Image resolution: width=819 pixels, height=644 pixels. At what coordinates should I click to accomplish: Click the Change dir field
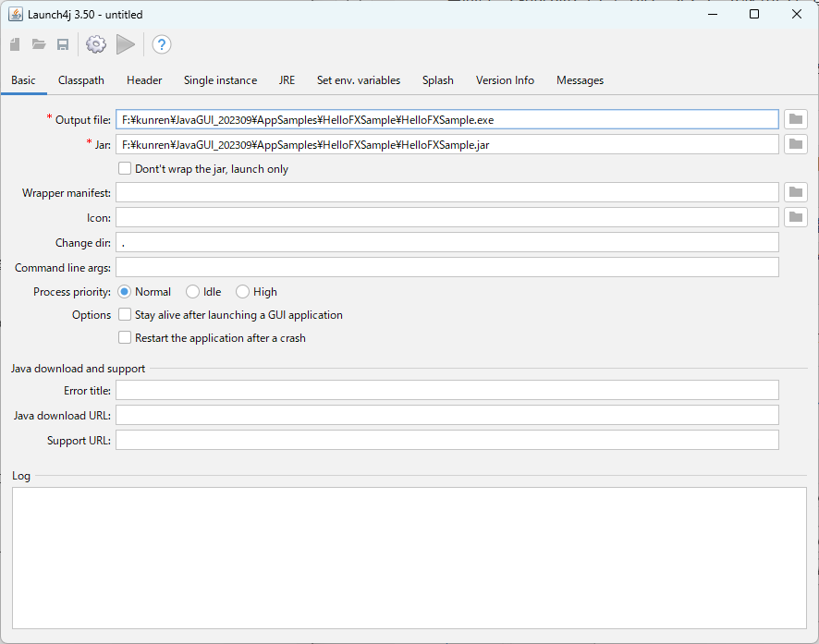point(447,242)
